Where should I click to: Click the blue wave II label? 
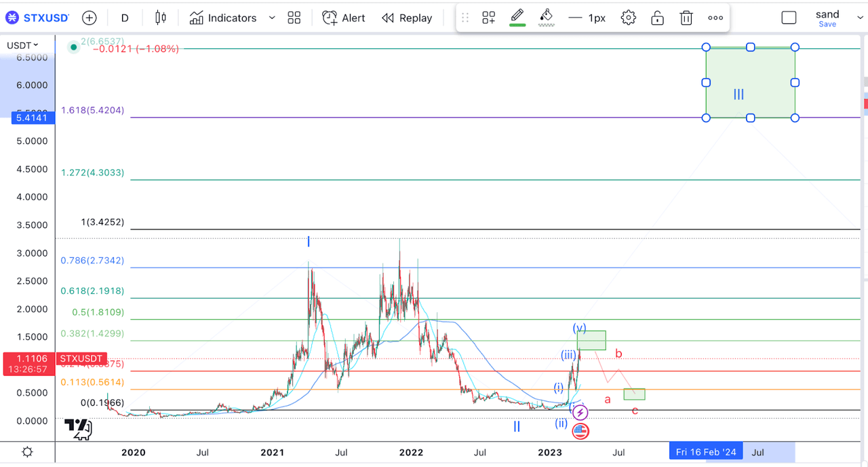tap(517, 426)
